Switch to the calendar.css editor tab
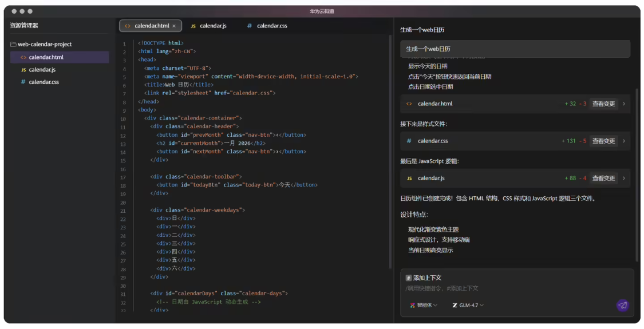Image resolution: width=644 pixels, height=329 pixels. pyautogui.click(x=267, y=26)
